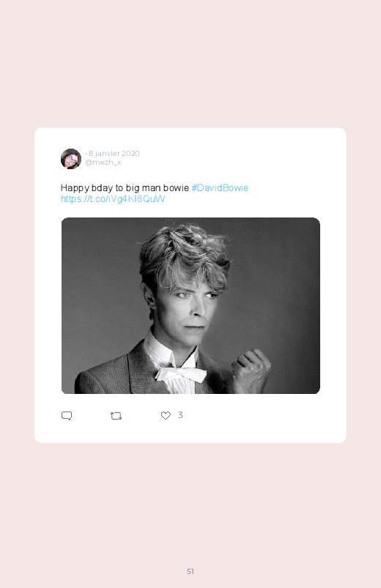Open the black and white portrait photo
Image resolution: width=381 pixels, height=588 pixels.
[x=190, y=305]
